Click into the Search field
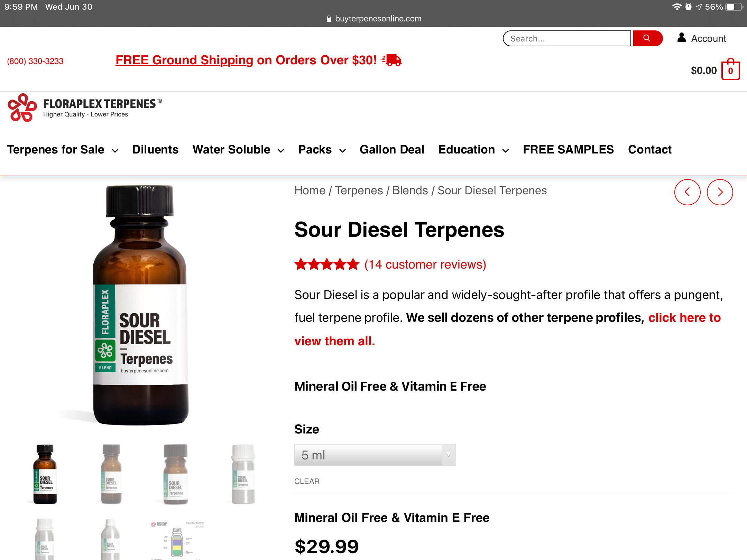747x560 pixels. point(567,38)
